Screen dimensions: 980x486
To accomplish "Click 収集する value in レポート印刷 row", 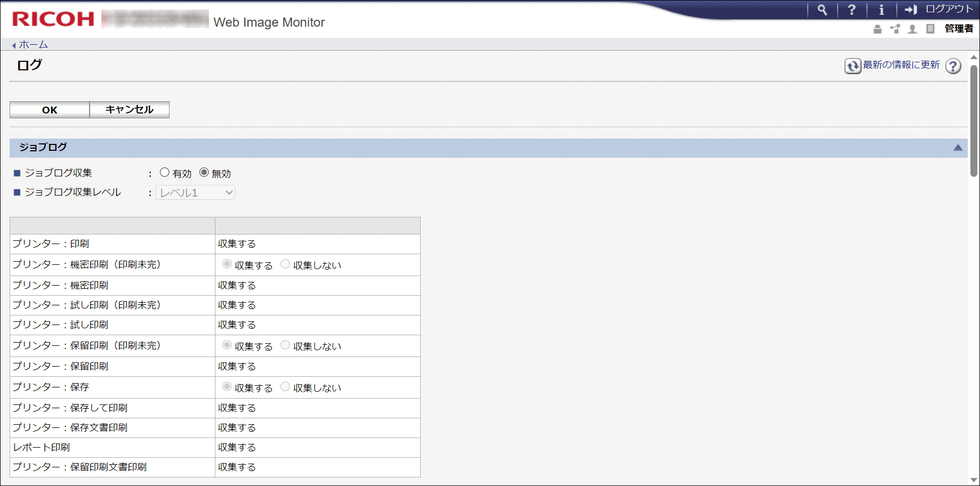I will (237, 447).
